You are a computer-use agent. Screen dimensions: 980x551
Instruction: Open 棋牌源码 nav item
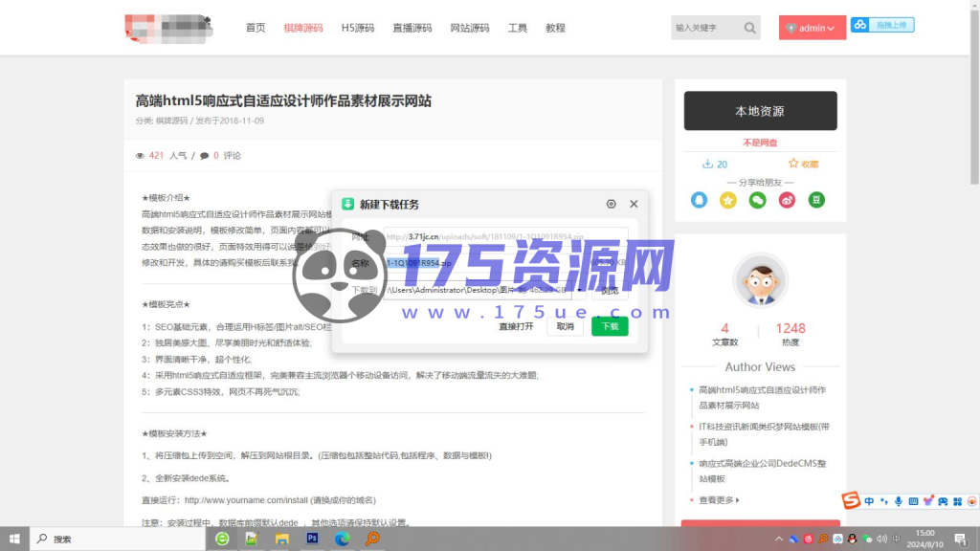coord(303,28)
